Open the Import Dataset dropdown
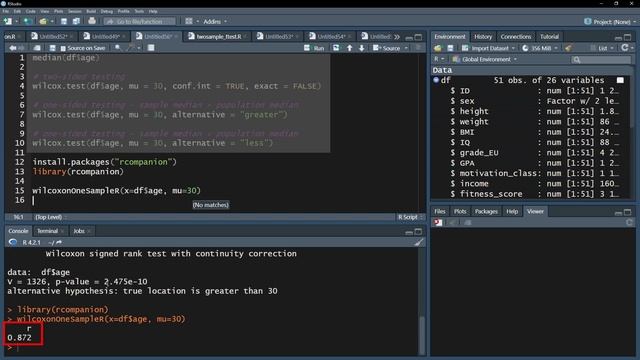The height and width of the screenshot is (360, 640). point(488,48)
